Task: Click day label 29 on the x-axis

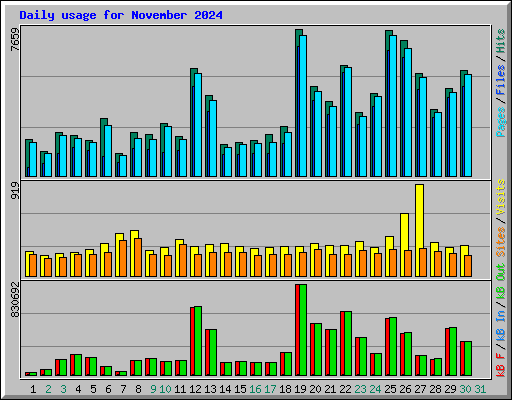Action: pos(450,389)
